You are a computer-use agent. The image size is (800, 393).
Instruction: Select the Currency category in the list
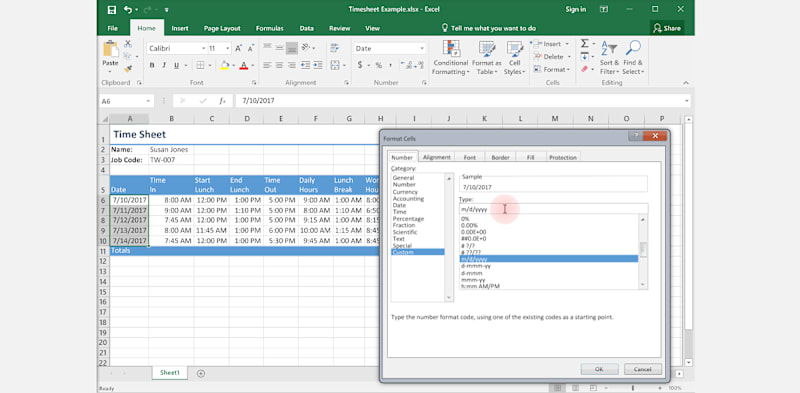[x=405, y=192]
